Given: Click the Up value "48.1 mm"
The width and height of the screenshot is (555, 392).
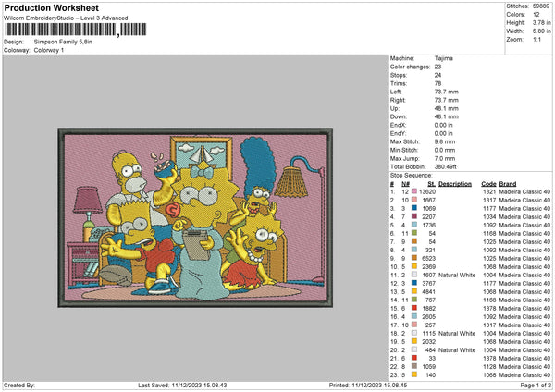Looking at the screenshot, I should pyautogui.click(x=447, y=108).
